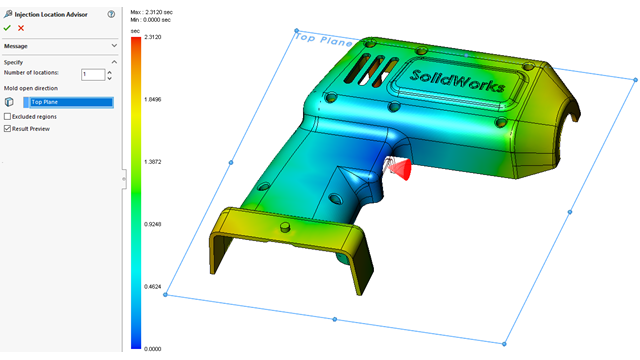Uncheck the Result Preview checkbox
The image size is (640, 360).
(x=7, y=129)
